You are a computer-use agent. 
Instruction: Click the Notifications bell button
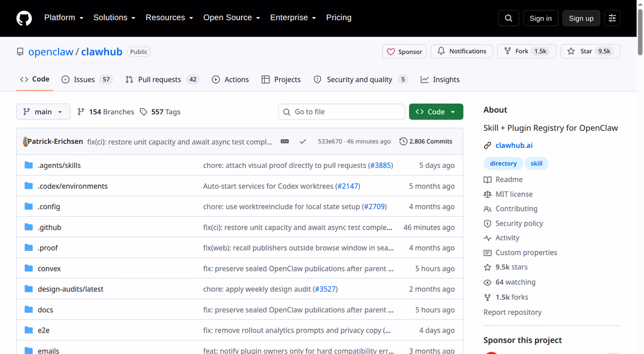[x=462, y=51]
